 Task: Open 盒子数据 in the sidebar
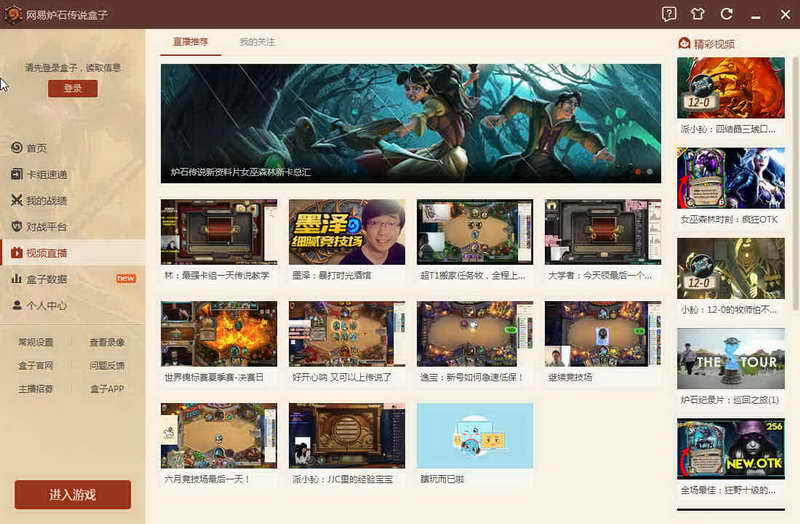click(x=72, y=279)
